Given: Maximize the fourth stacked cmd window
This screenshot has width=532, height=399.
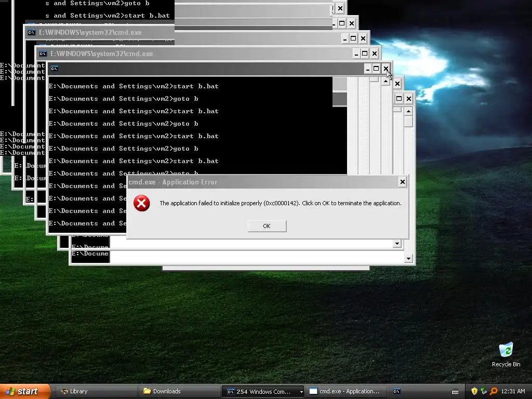Looking at the screenshot, I should tap(342, 23).
